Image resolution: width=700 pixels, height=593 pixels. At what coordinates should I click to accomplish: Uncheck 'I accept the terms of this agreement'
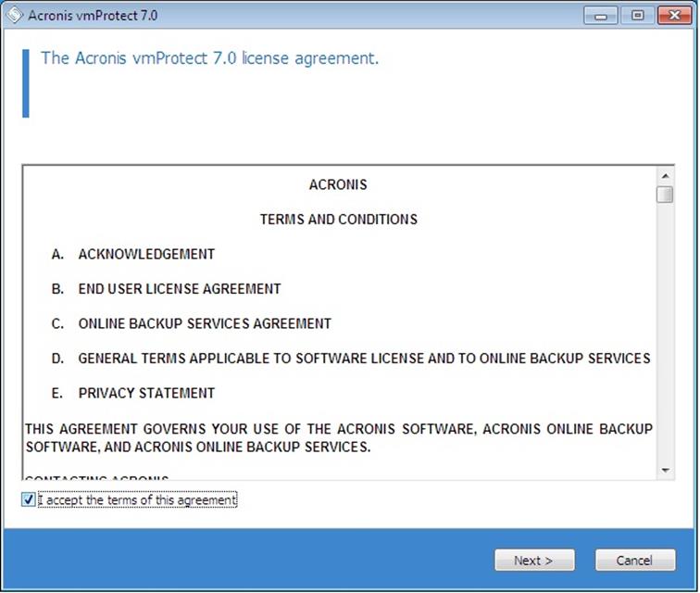tap(28, 499)
